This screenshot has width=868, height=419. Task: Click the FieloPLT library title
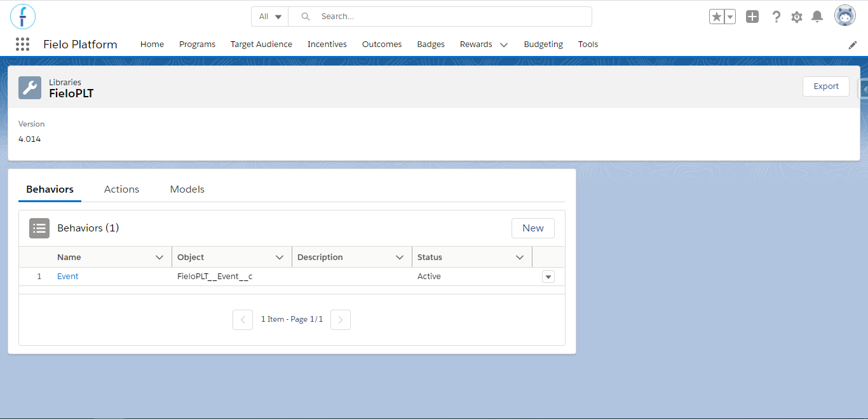[71, 93]
